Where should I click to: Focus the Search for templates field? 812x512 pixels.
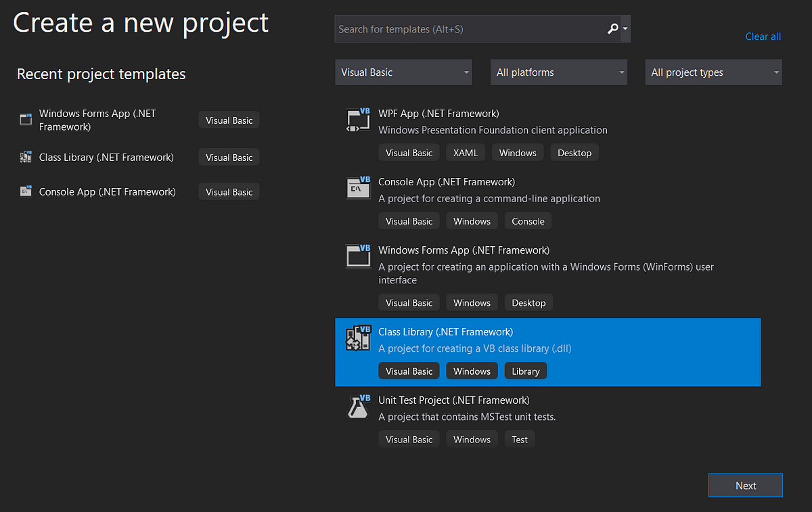coord(470,29)
